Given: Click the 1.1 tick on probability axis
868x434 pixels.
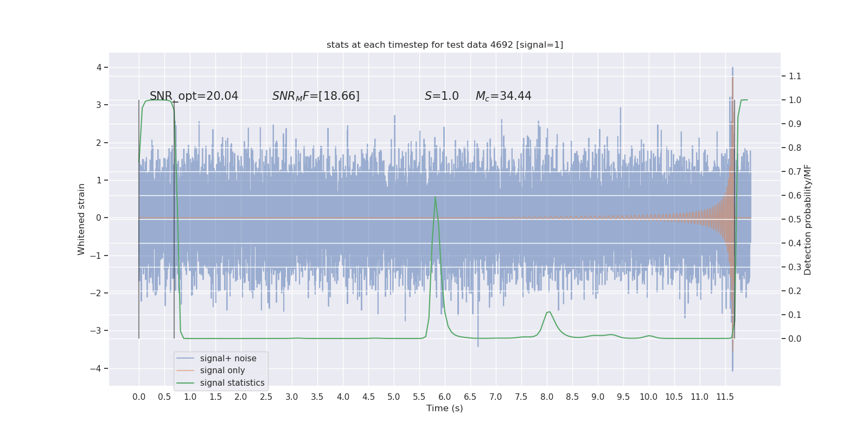Looking at the screenshot, I should point(795,76).
